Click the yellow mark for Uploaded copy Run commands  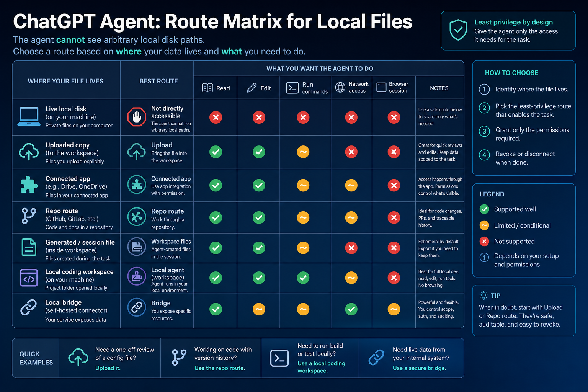(x=303, y=152)
